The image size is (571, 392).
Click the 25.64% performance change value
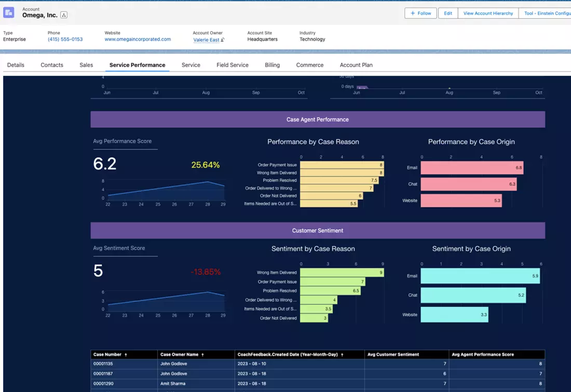[x=206, y=165]
